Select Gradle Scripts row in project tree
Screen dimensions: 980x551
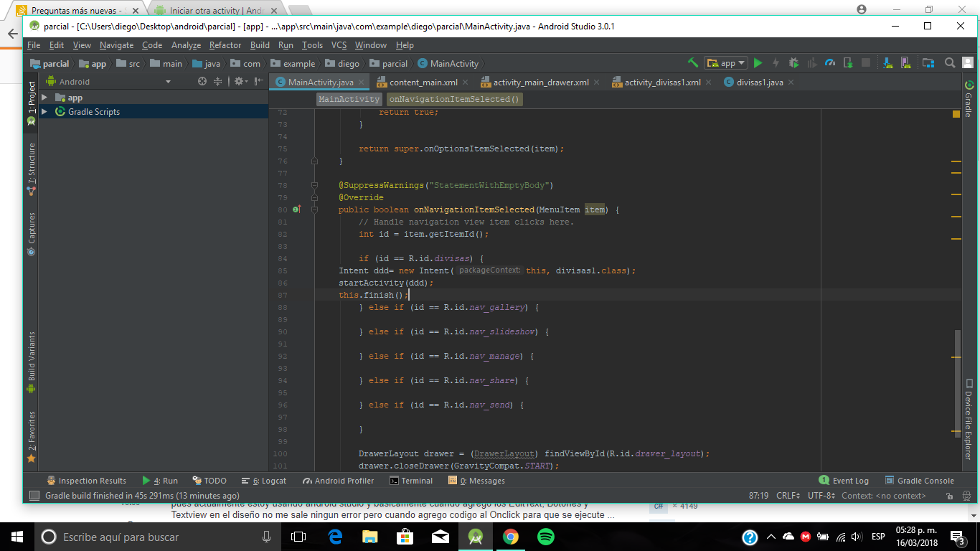click(154, 112)
